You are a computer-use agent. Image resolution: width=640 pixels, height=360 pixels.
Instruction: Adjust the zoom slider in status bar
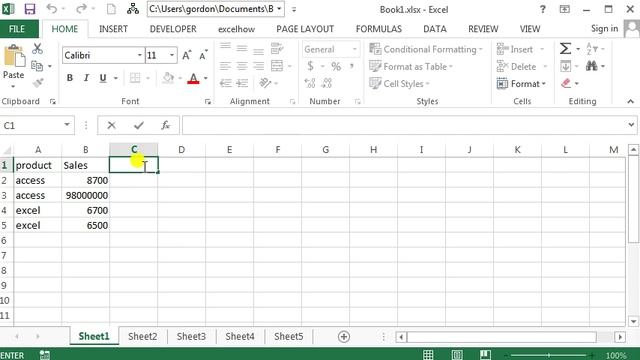click(549, 355)
